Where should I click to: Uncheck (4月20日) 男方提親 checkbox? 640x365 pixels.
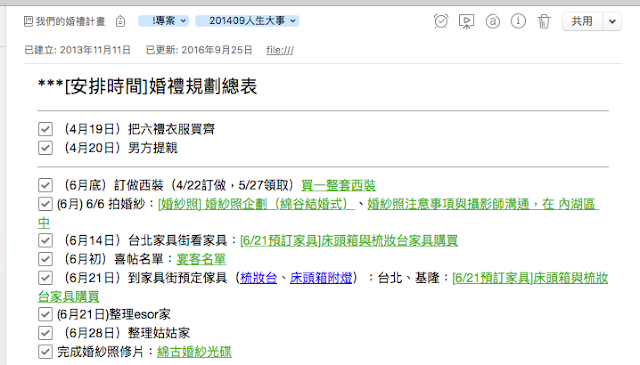click(45, 148)
